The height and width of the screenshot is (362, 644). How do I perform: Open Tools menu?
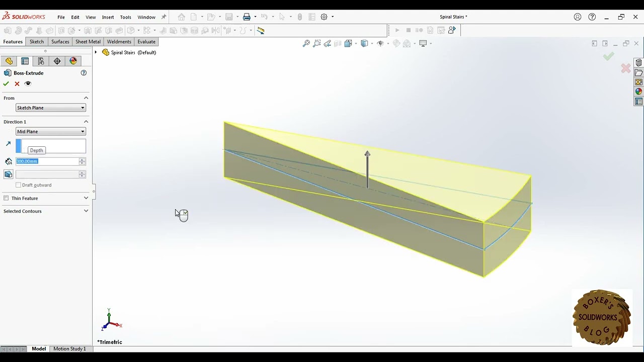125,17
